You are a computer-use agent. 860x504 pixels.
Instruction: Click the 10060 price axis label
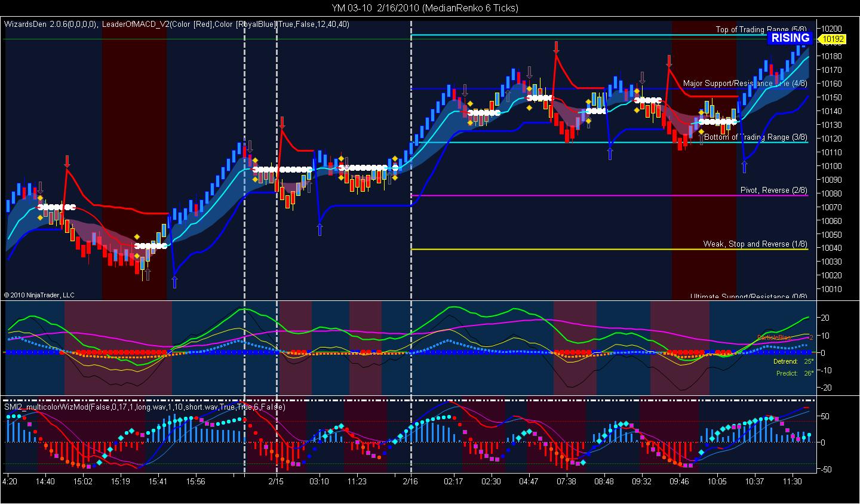(831, 221)
